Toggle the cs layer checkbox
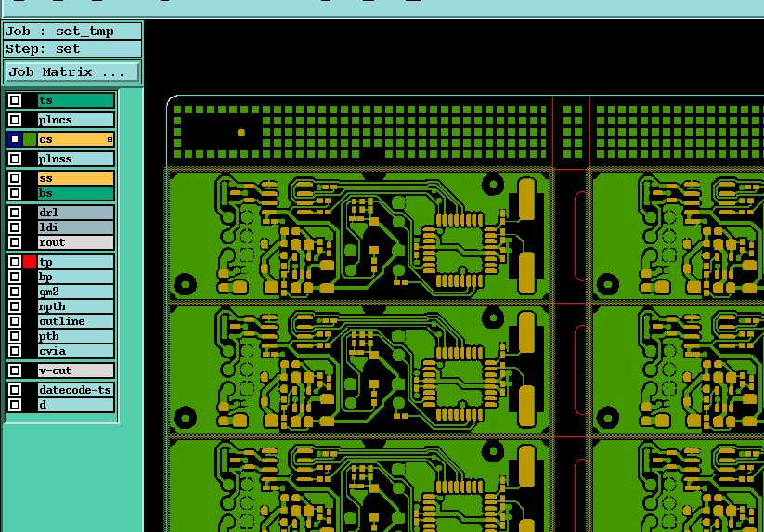The height and width of the screenshot is (532, 764). 15,139
